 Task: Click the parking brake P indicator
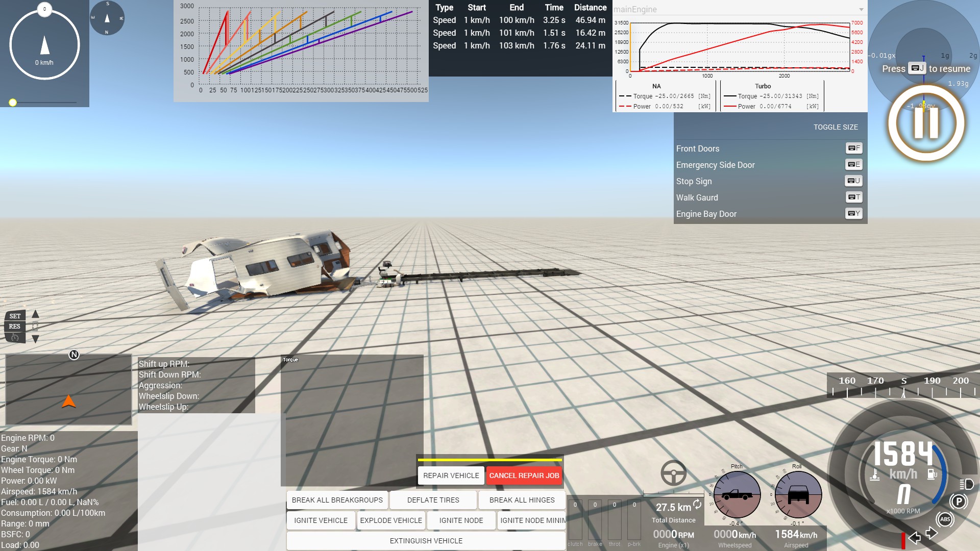[959, 502]
